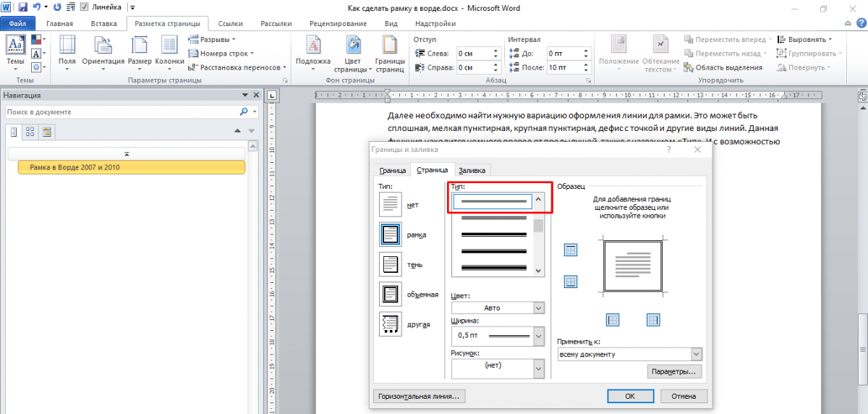Open the Заливка shading tab in dialog

pos(472,170)
